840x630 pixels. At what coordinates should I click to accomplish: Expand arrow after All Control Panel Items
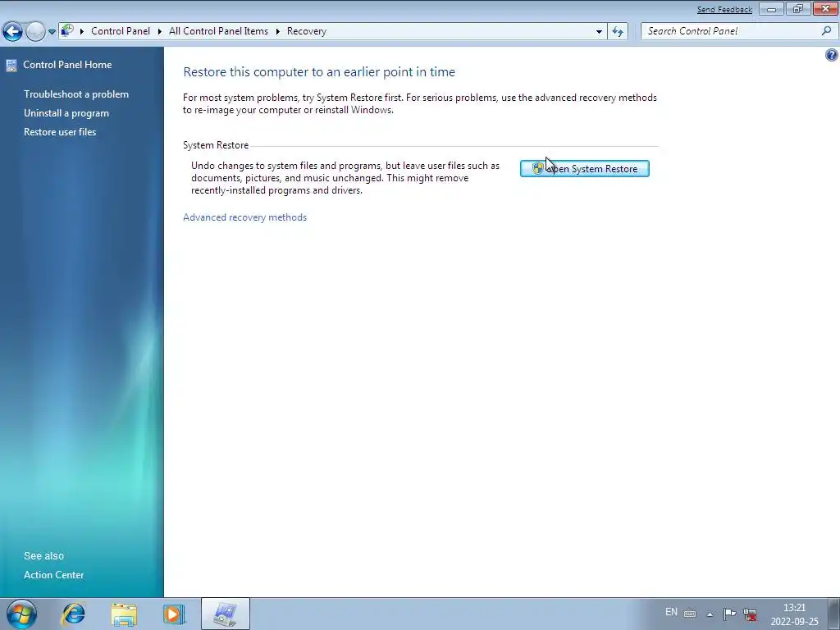(x=277, y=31)
